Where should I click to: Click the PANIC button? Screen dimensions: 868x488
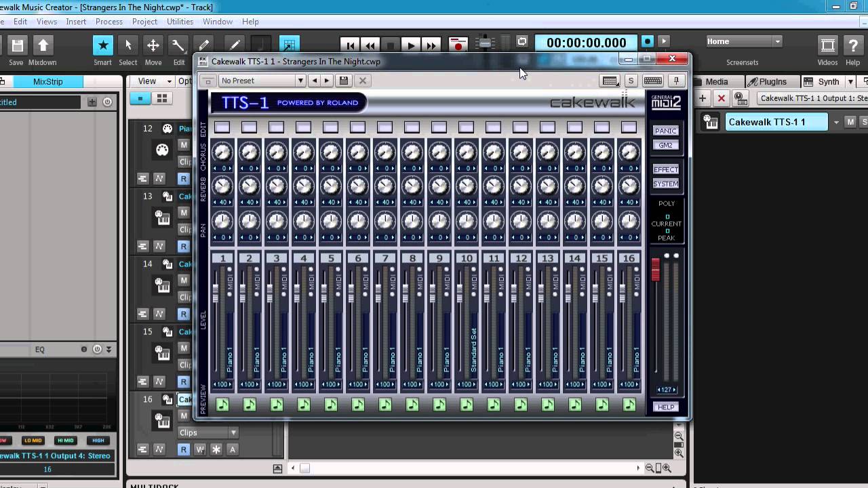(x=665, y=131)
